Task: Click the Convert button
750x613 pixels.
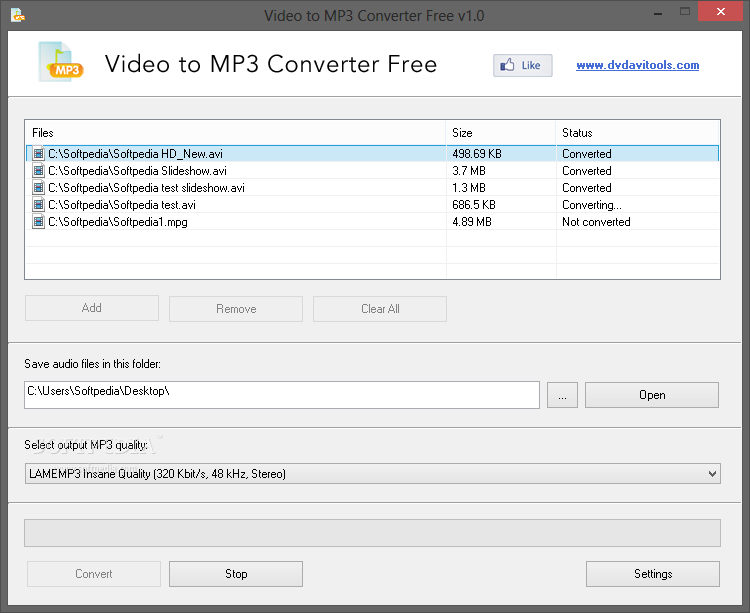Action: 94,574
